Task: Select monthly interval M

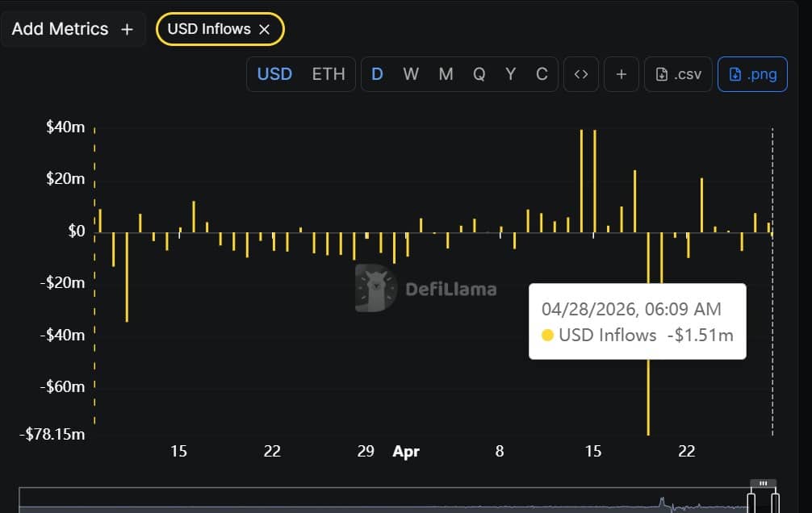Action: (x=445, y=73)
